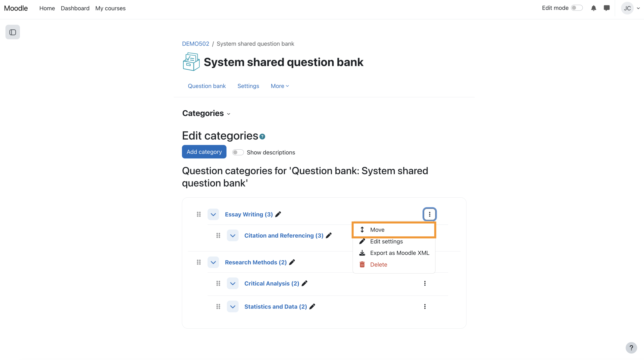Image resolution: width=644 pixels, height=360 pixels.
Task: Rename Citation and Referencing via pencil icon
Action: click(329, 236)
